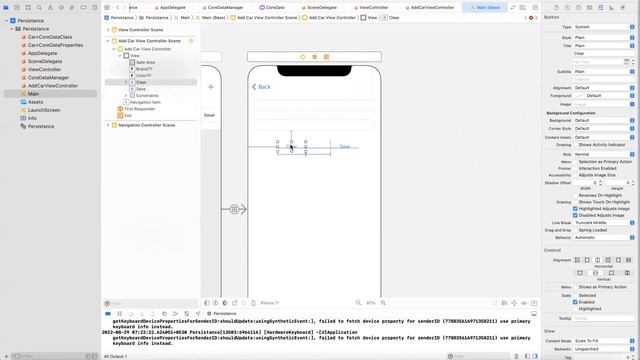Click the button Title text field Clear
This screenshot has height=360, width=640.
(604, 53)
